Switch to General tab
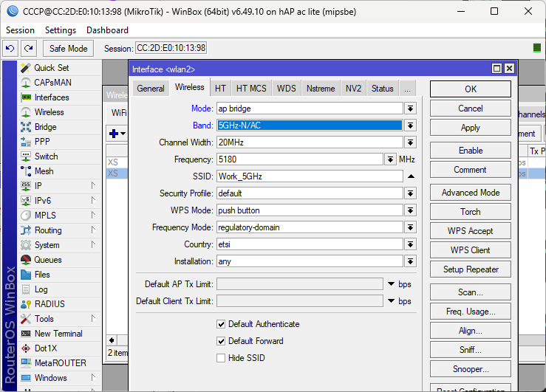 pos(151,89)
